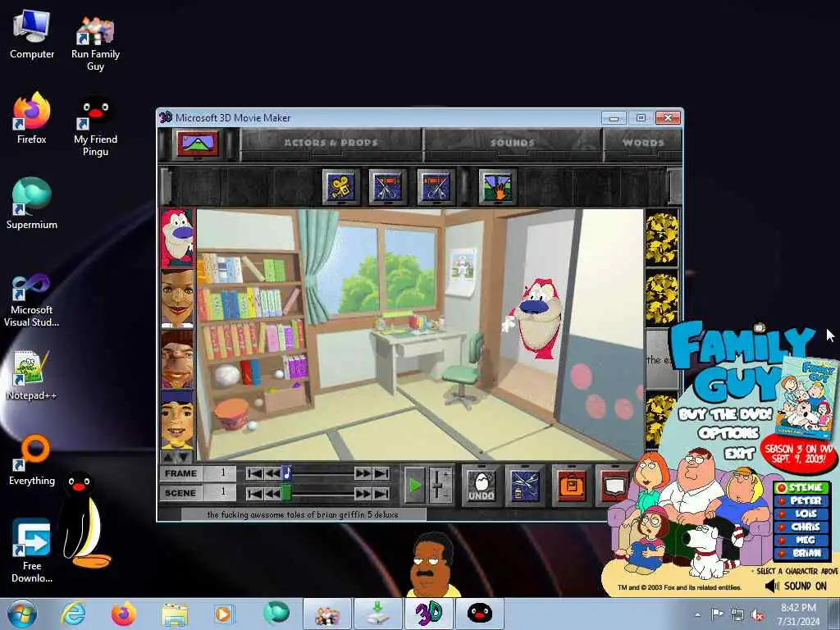The height and width of the screenshot is (630, 840).
Task: Launch Internet Explorer from the taskbar
Action: point(73,614)
